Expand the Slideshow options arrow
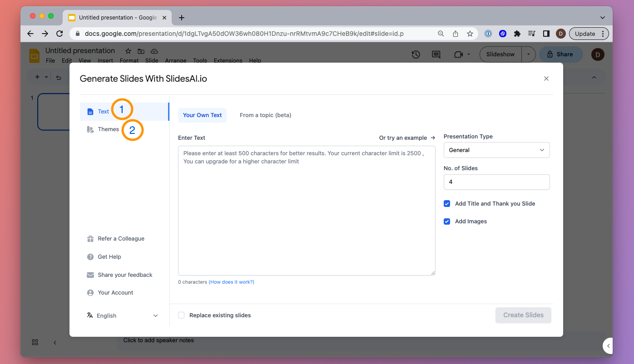Image resolution: width=634 pixels, height=364 pixels. click(528, 54)
